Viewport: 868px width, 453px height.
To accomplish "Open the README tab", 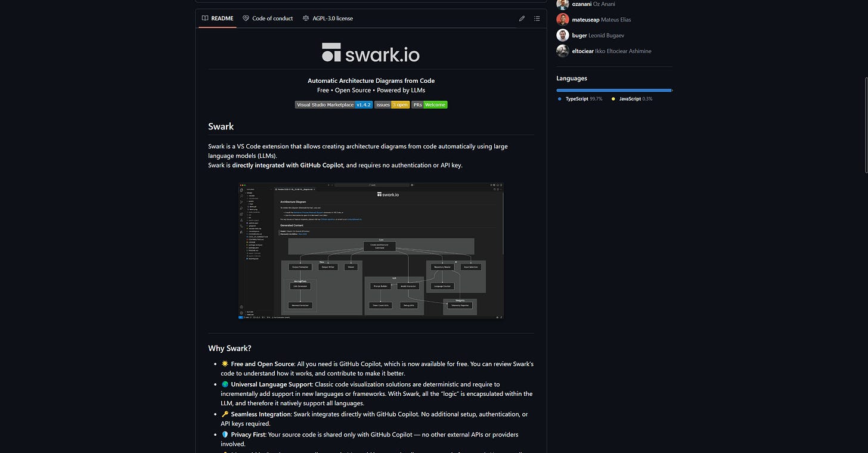I will click(218, 18).
